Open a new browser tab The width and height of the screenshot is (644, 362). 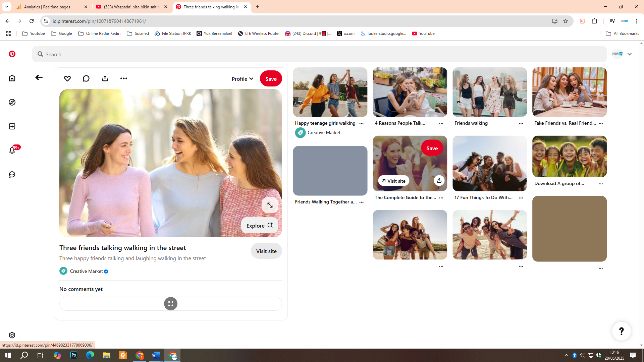tap(258, 7)
